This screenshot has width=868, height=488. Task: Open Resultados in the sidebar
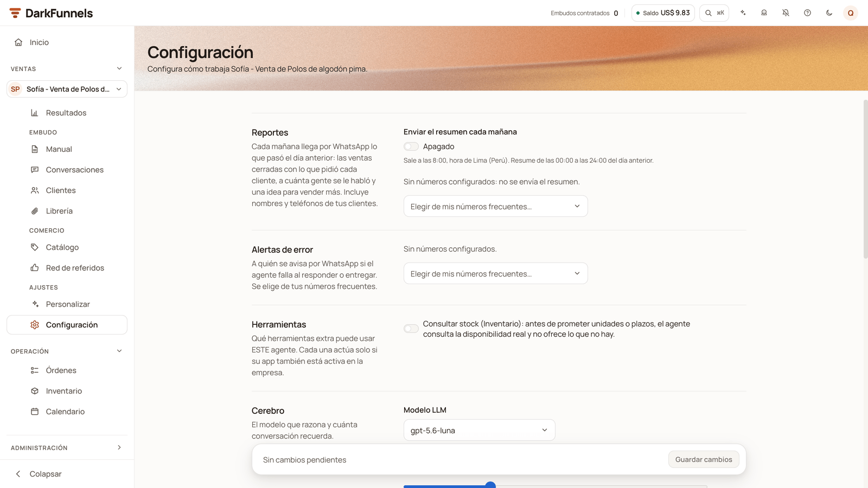[x=67, y=113]
